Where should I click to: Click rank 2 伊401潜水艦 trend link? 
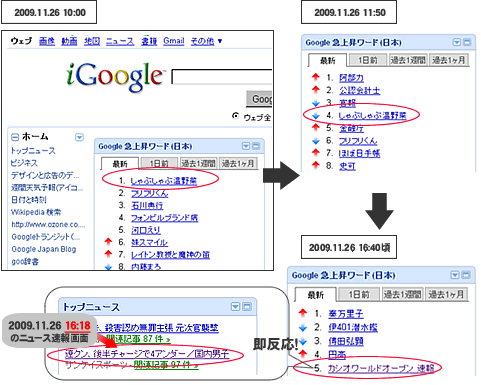click(x=353, y=327)
